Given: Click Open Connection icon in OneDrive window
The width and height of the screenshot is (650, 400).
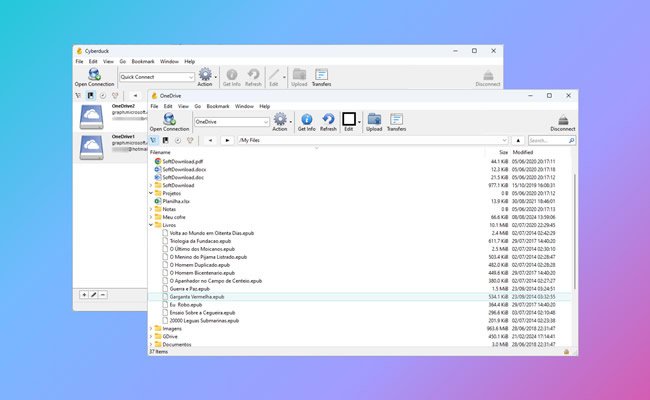Looking at the screenshot, I should tap(169, 119).
